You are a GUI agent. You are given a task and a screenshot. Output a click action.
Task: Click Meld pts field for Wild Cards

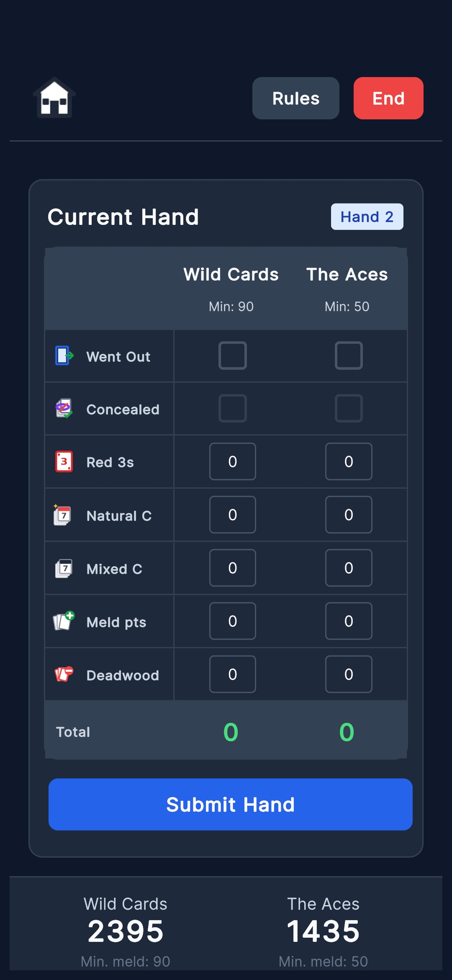pos(233,621)
